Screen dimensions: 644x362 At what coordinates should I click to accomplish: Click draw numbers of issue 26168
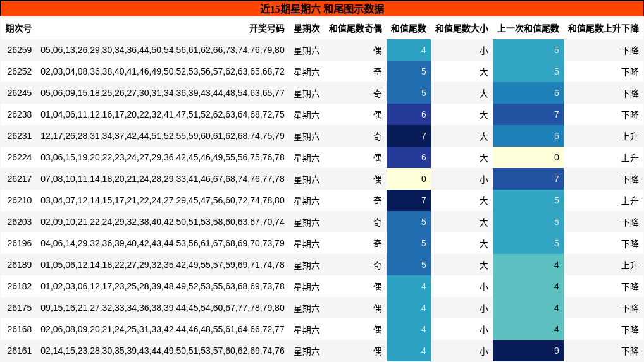(x=162, y=329)
